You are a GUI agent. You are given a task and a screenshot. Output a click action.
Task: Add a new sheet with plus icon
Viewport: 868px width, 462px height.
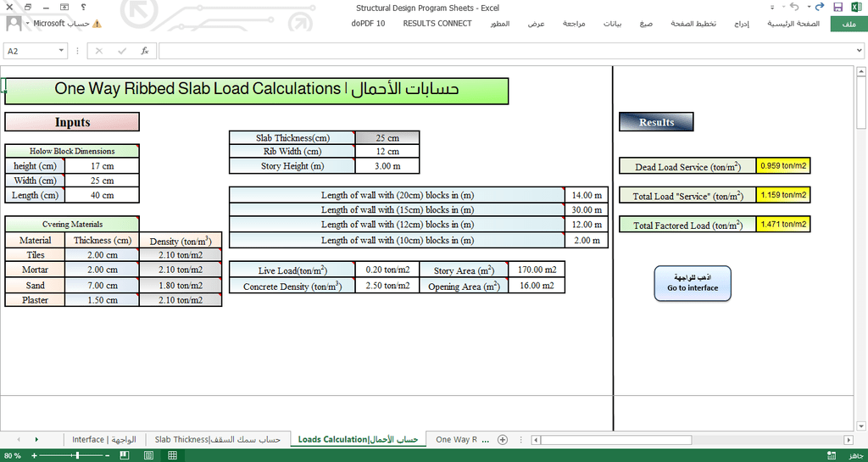(x=502, y=439)
